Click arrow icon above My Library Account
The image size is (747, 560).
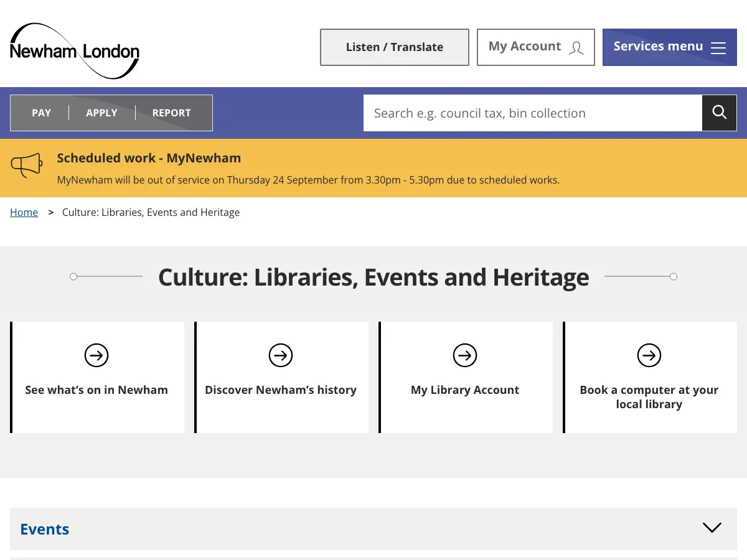pos(465,355)
